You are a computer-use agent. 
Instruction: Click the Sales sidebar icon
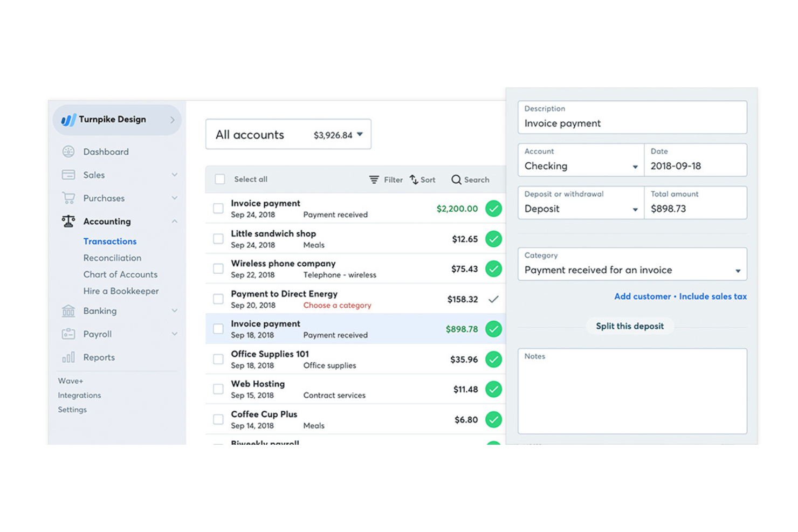pos(68,175)
